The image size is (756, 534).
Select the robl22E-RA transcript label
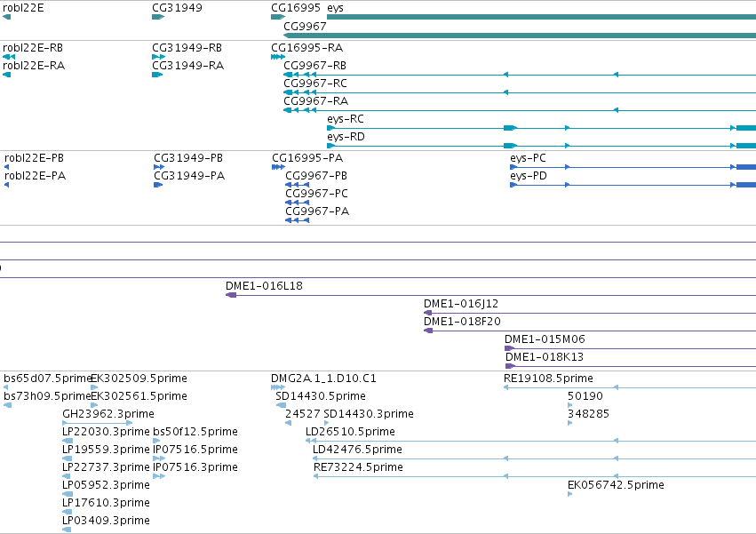pos(34,66)
